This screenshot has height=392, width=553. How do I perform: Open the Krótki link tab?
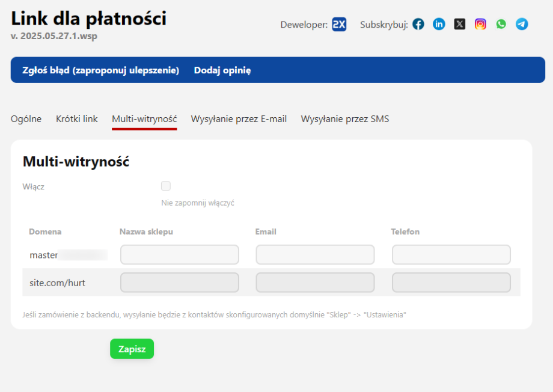point(77,119)
